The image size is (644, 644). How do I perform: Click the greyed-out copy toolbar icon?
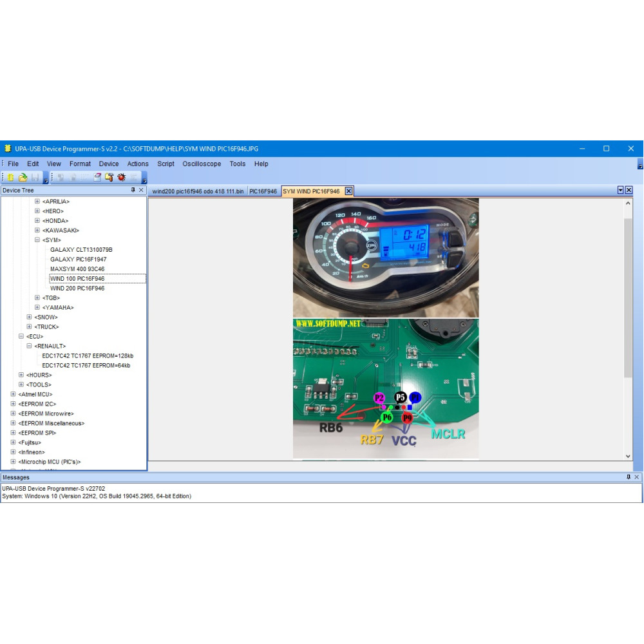pos(61,178)
